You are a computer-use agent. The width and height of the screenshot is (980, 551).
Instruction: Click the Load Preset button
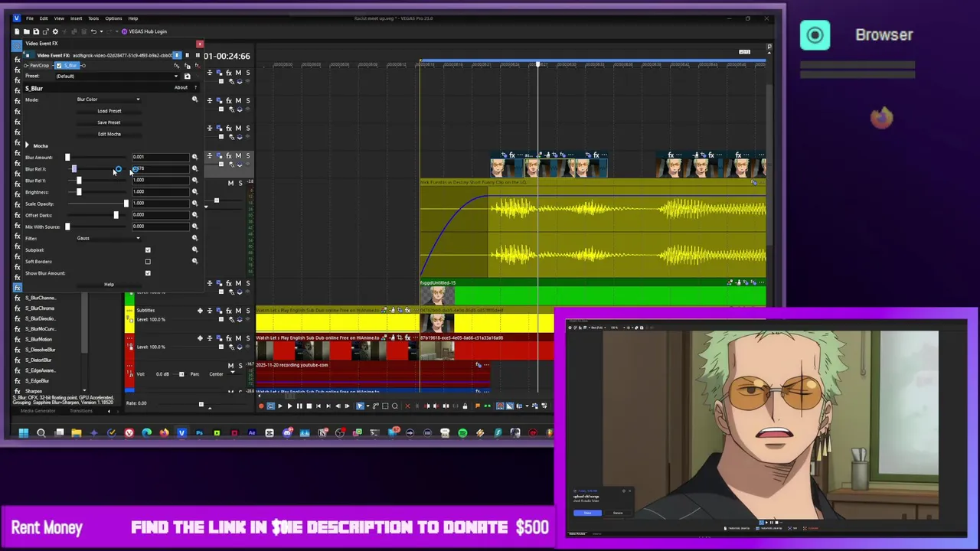tap(109, 111)
